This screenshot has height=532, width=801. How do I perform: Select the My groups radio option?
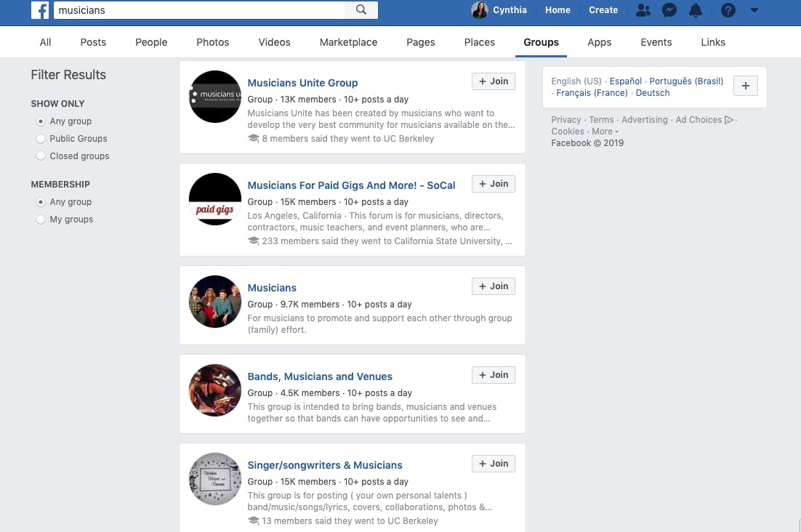41,219
